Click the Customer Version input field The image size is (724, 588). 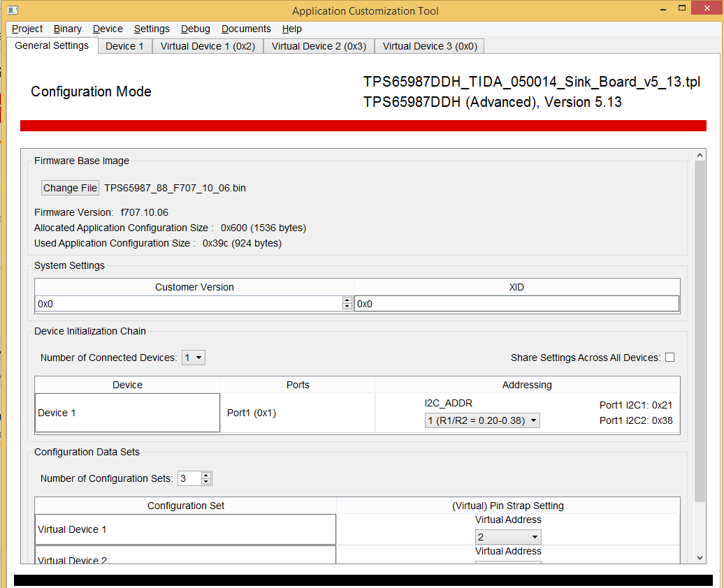[189, 304]
